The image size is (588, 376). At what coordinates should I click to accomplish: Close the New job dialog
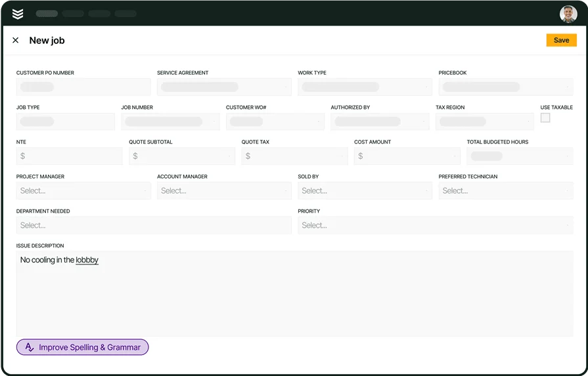(x=16, y=41)
